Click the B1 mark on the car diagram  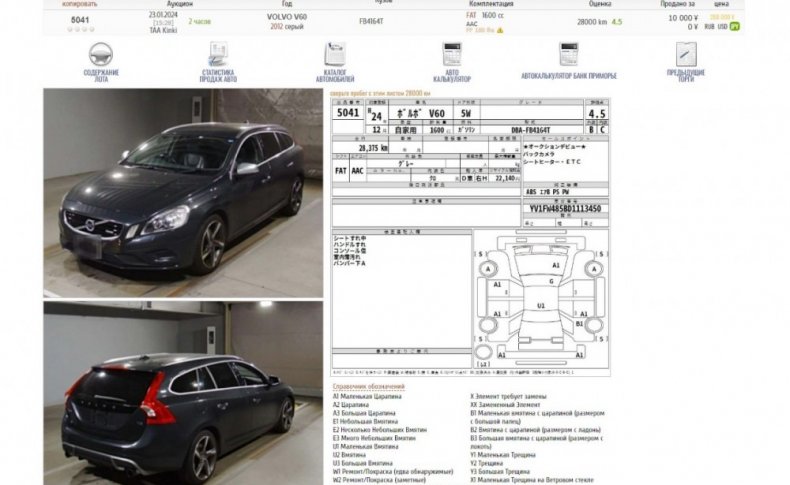(579, 324)
